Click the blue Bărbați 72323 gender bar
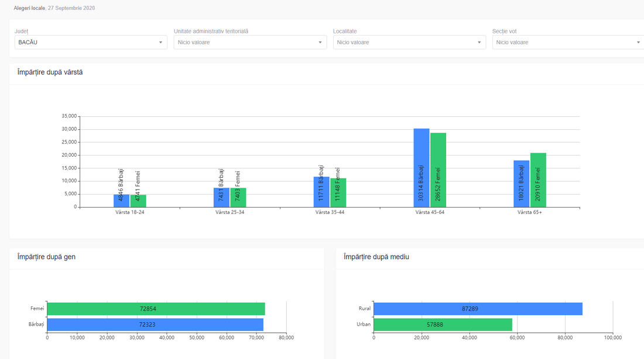The height and width of the screenshot is (359, 644). pyautogui.click(x=155, y=325)
